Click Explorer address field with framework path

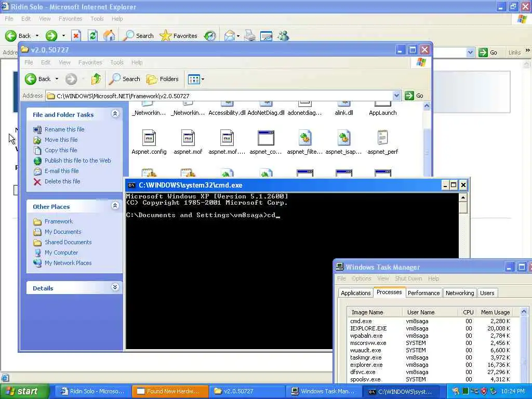(x=220, y=96)
